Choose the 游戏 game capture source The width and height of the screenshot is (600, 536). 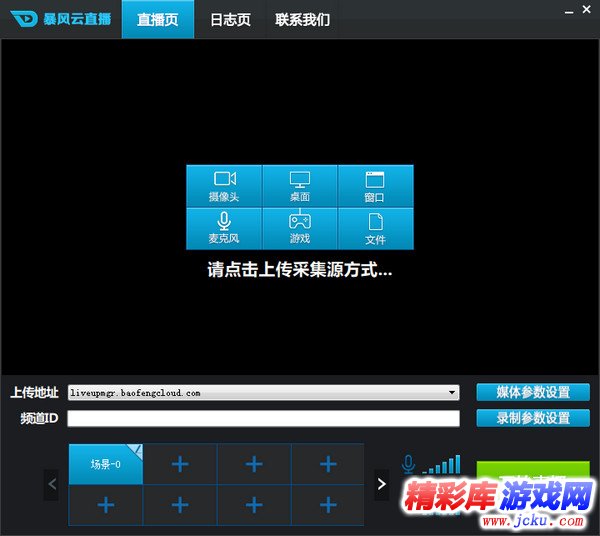pyautogui.click(x=299, y=228)
